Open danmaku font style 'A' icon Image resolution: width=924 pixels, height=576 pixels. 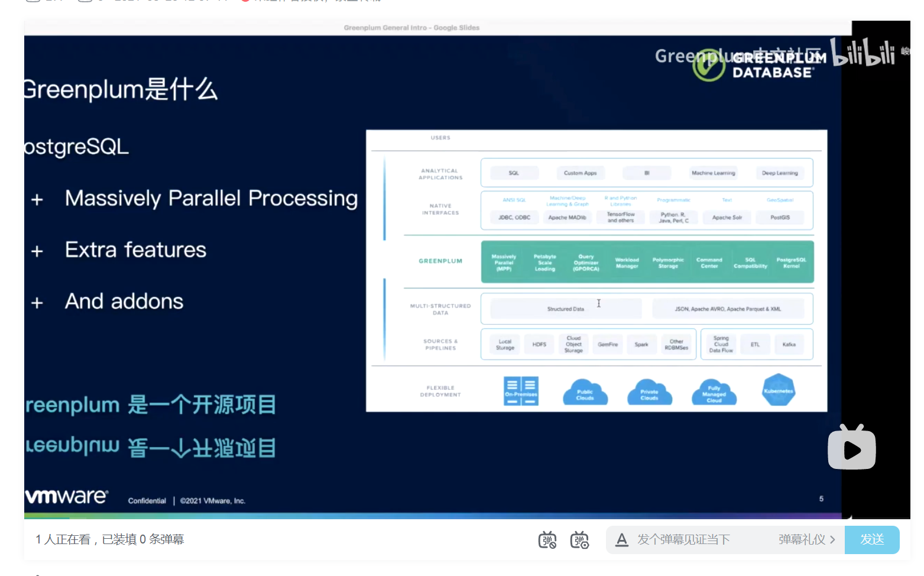[x=621, y=539]
